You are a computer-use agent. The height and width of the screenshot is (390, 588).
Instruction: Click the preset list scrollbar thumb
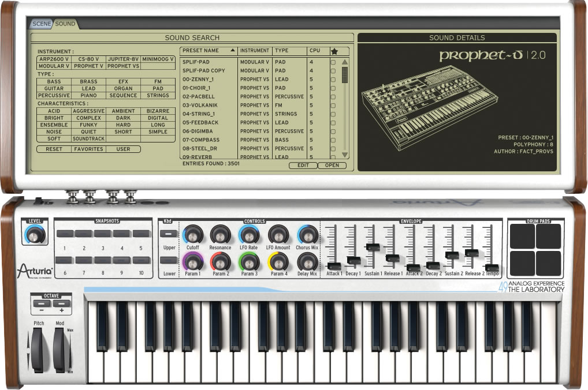point(345,74)
